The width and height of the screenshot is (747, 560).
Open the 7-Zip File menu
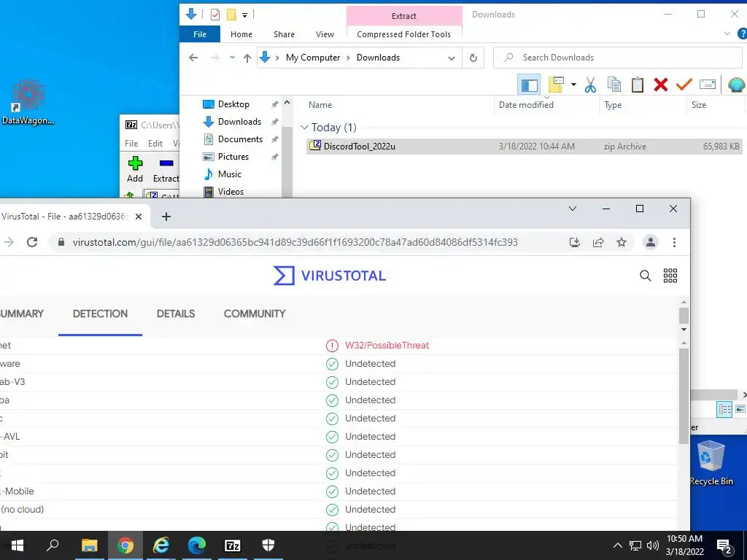point(131,144)
